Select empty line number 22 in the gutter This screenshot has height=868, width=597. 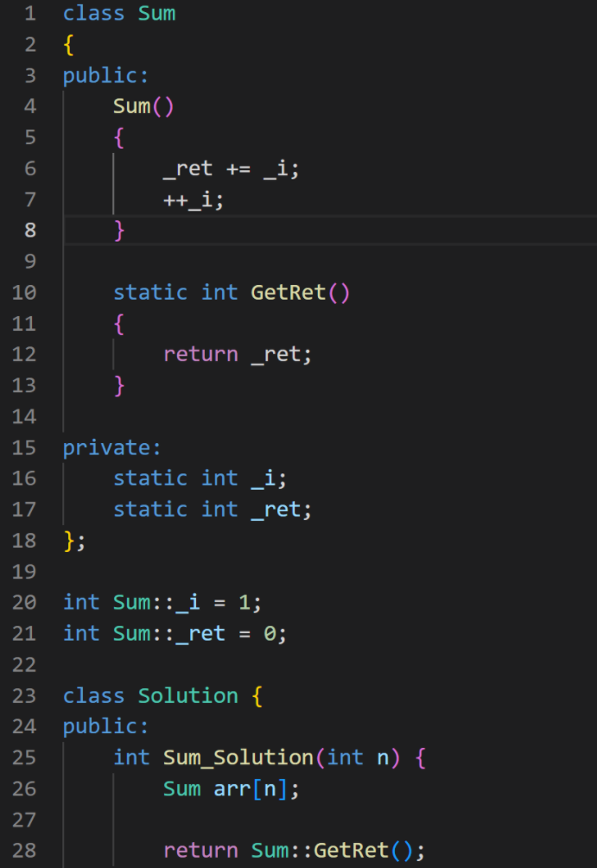(x=24, y=665)
